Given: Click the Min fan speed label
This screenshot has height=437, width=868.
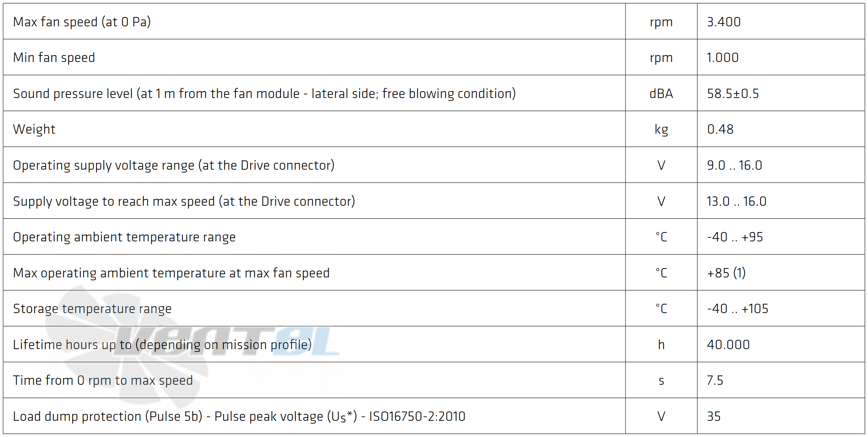Looking at the screenshot, I should click(x=54, y=58).
